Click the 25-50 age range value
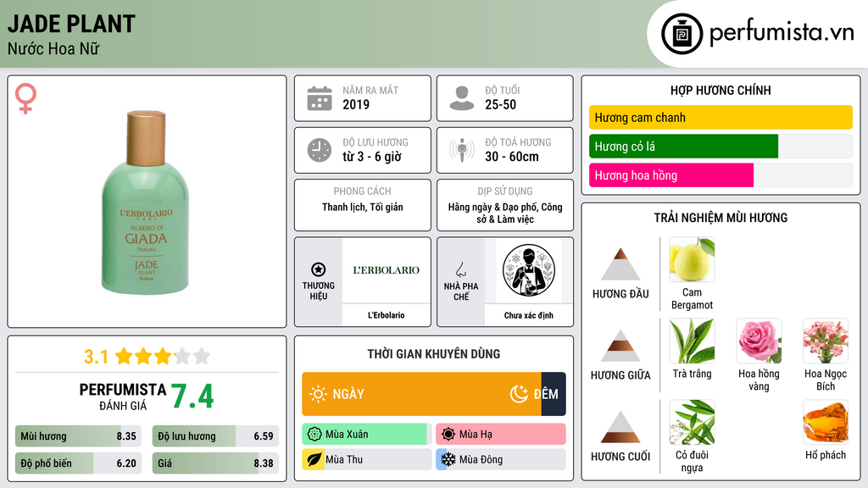 (x=500, y=104)
